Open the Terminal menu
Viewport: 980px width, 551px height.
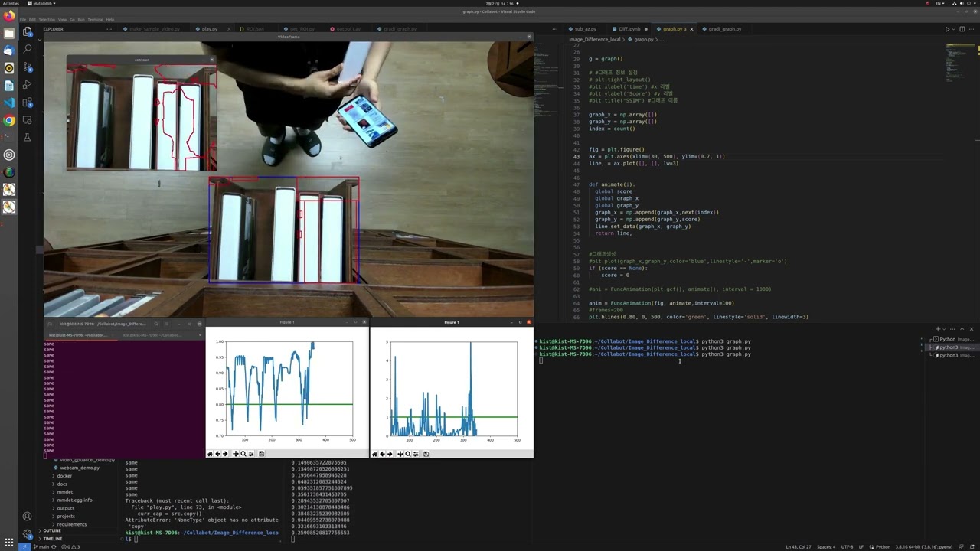click(95, 19)
